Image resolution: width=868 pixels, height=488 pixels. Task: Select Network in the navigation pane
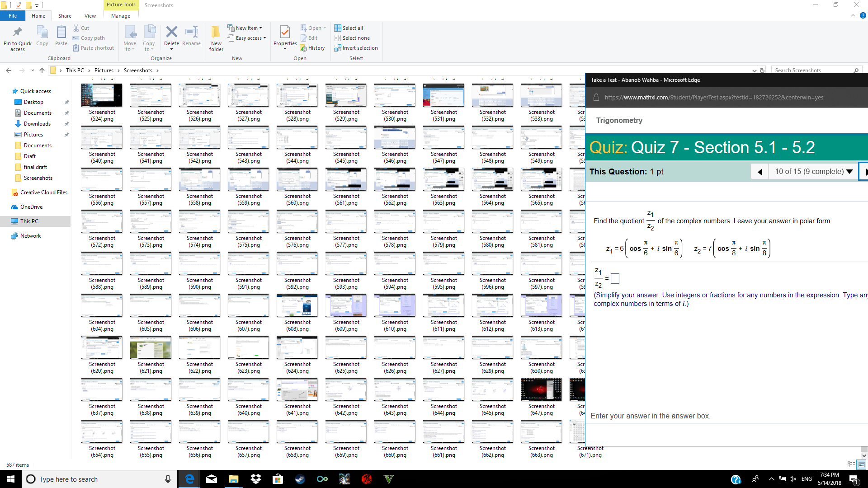tap(30, 236)
